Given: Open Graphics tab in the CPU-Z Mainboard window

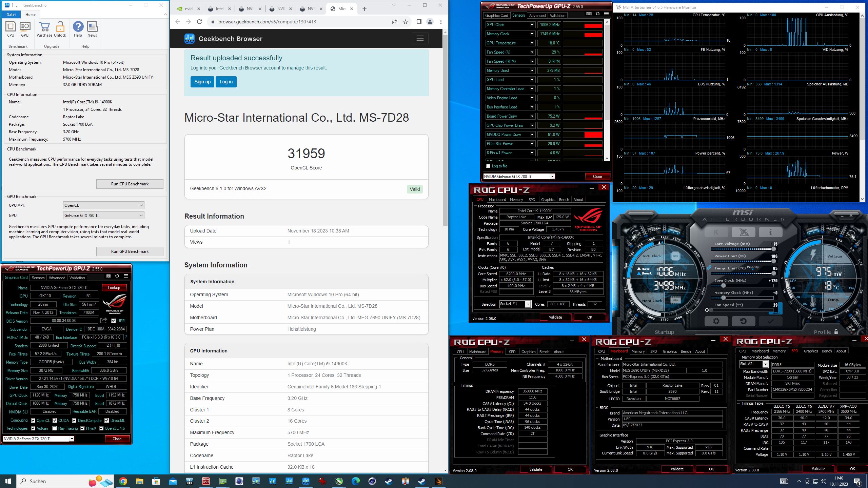Looking at the screenshot, I should 670,351.
